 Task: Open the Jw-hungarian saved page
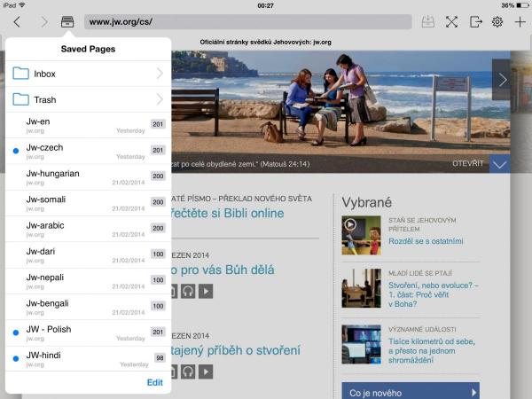point(80,177)
